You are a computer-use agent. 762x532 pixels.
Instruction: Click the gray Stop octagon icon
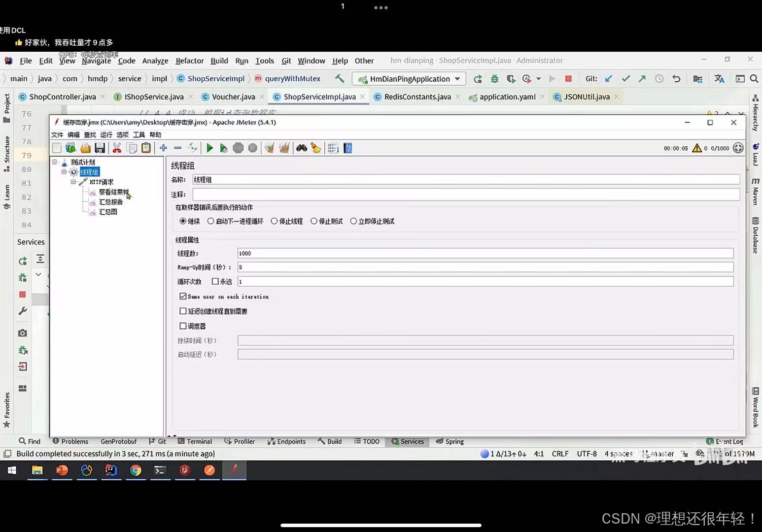click(x=238, y=148)
